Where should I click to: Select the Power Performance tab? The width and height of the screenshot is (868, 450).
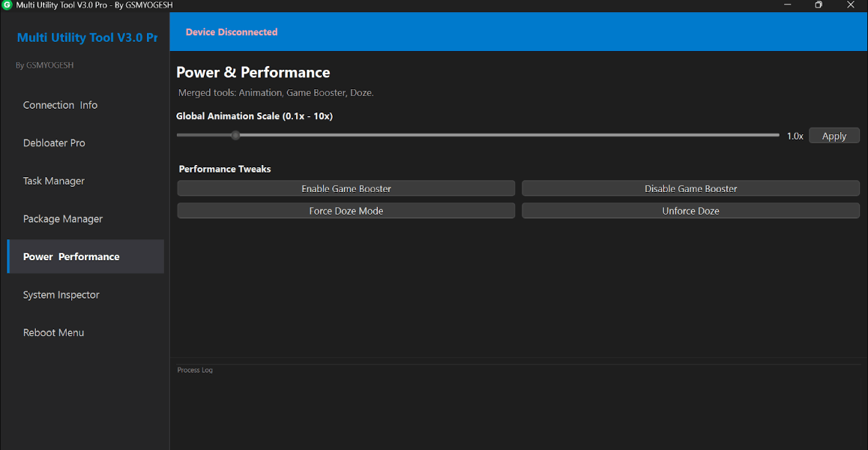click(x=70, y=256)
